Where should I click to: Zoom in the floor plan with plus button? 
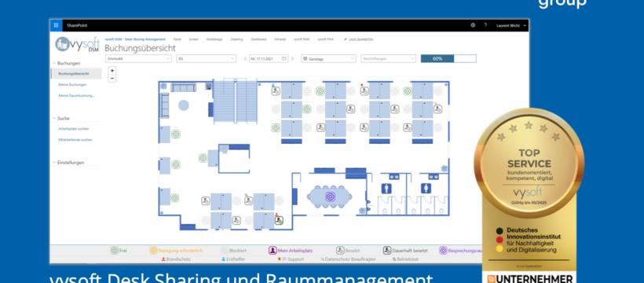click(x=112, y=71)
